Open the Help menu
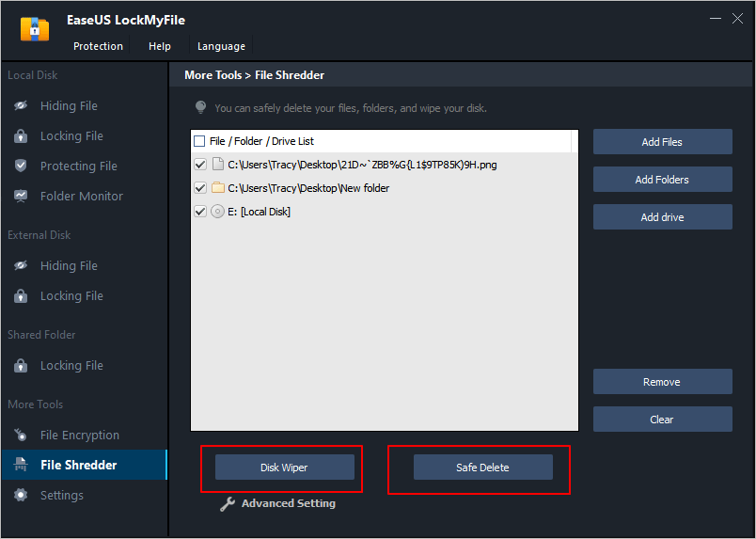The width and height of the screenshot is (756, 539). click(160, 46)
